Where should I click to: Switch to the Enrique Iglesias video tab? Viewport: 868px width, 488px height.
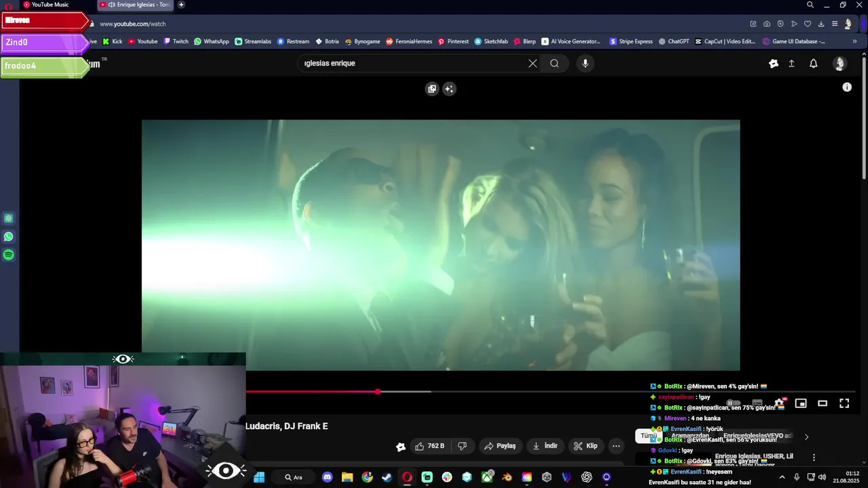134,5
